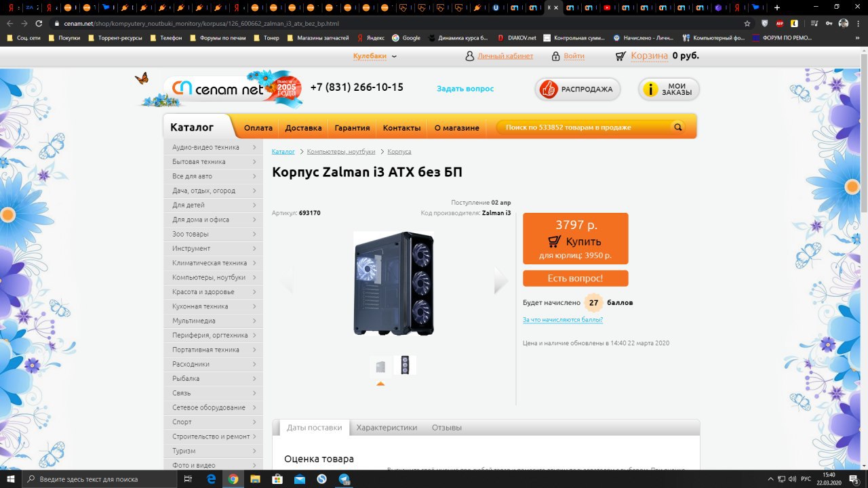Image resolution: width=868 pixels, height=488 pixels.
Task: Click the browser back arrow
Action: [x=9, y=23]
